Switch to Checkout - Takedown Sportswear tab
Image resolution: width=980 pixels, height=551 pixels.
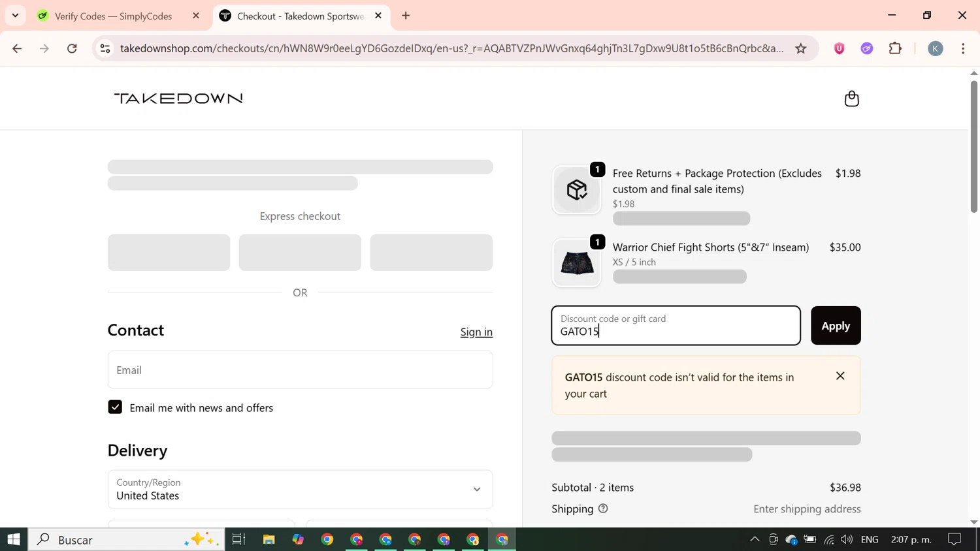pyautogui.click(x=301, y=16)
